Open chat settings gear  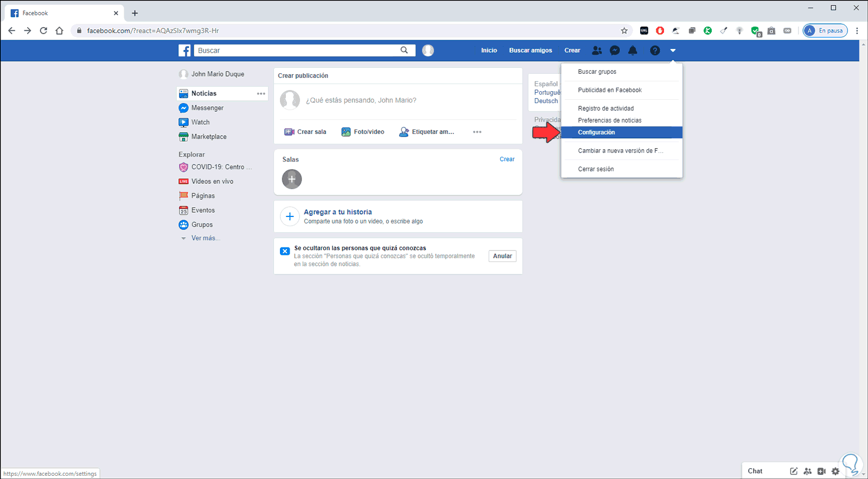[x=835, y=471]
